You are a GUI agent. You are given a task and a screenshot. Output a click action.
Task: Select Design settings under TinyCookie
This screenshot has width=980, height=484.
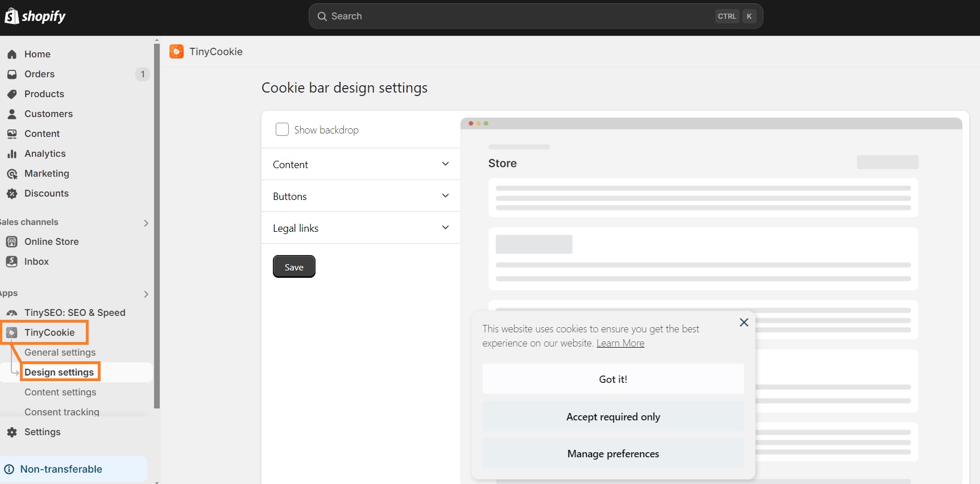point(59,373)
